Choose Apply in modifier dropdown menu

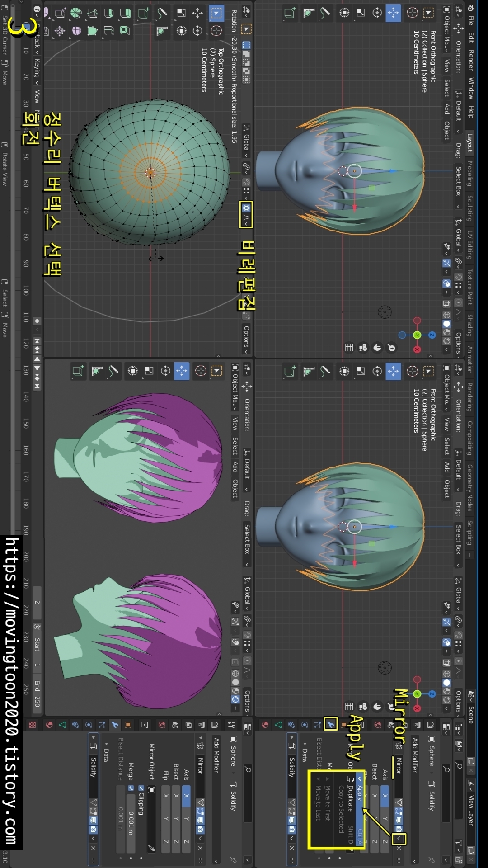click(359, 809)
